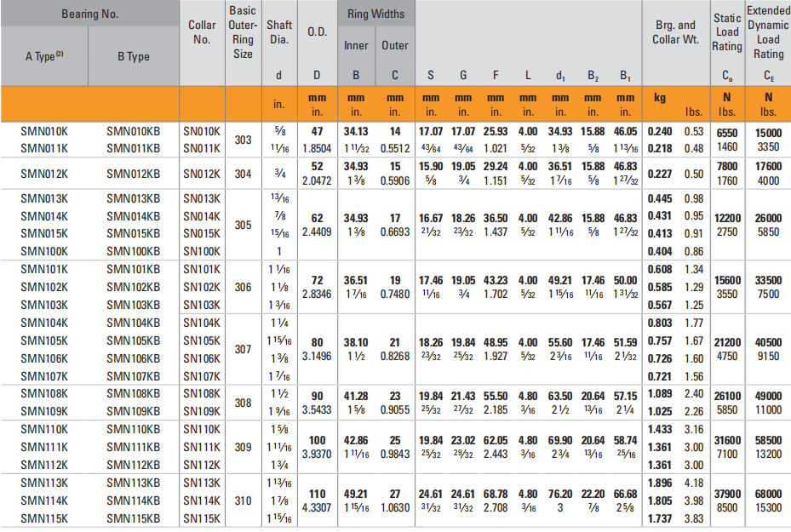Select O.D. value 2.0472
Viewport: 791px width, 532px height.
(x=317, y=180)
